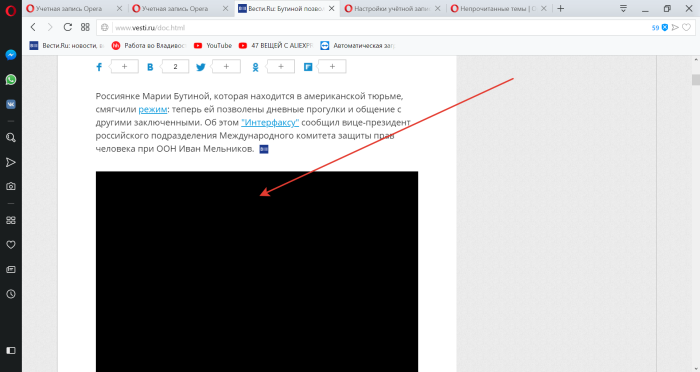700x372 pixels.
Task: Toggle the ad blocker shield icon
Action: point(665,28)
